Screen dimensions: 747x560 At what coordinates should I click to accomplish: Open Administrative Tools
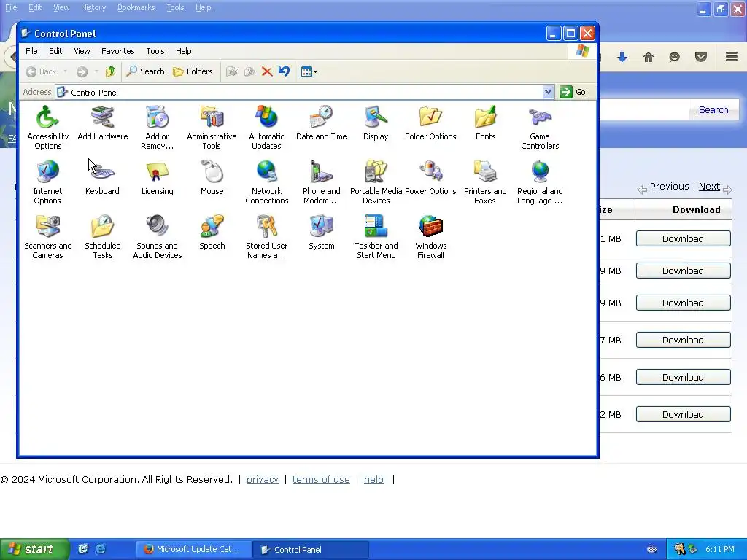(212, 127)
